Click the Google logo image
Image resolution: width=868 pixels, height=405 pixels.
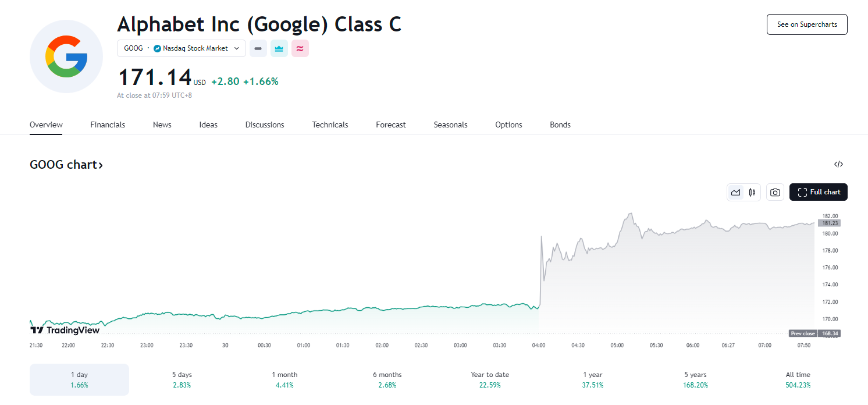[x=66, y=56]
